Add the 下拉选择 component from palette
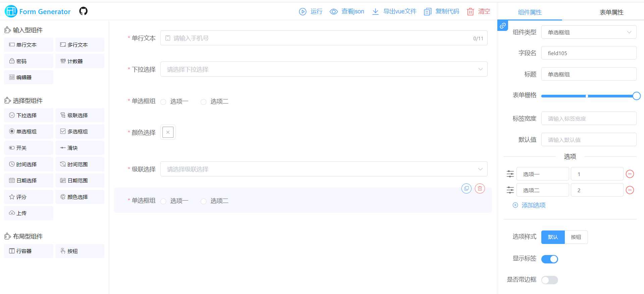This screenshot has width=644, height=294. coord(29,115)
